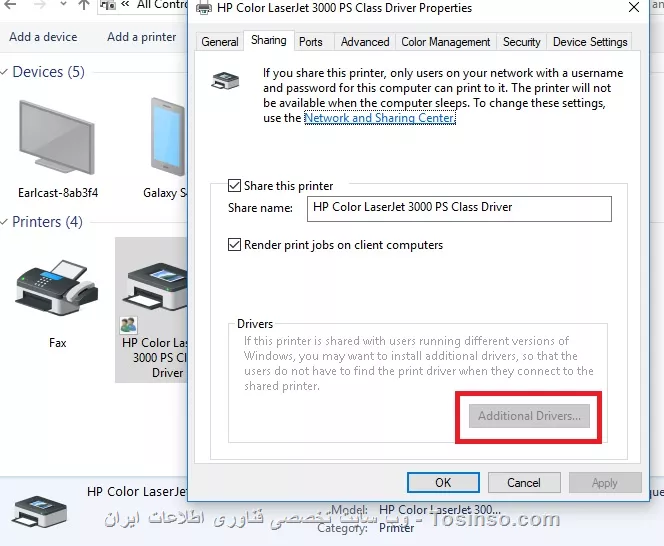This screenshot has height=546, width=664.
Task: Select the Fax printer icon
Action: (57, 288)
